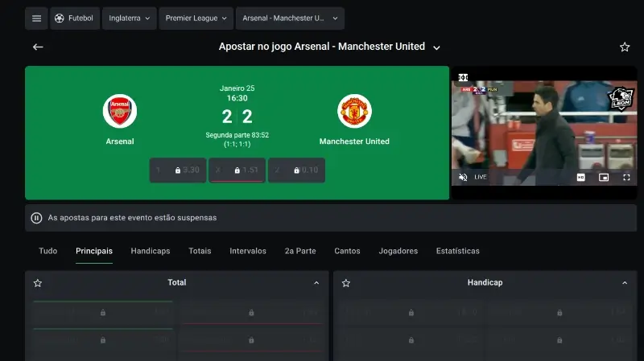Viewport: 644px width, 361px height.
Task: Switch to the Totais tab
Action: [x=200, y=251]
